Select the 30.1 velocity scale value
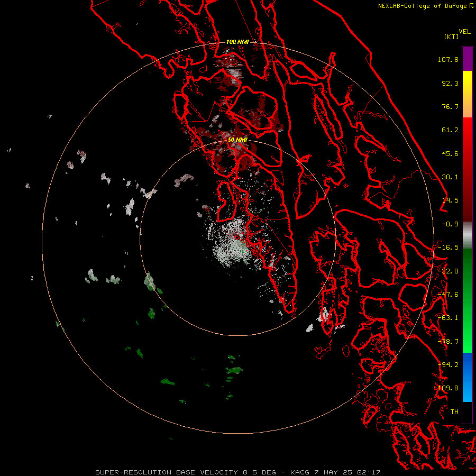476x476 pixels. point(450,177)
